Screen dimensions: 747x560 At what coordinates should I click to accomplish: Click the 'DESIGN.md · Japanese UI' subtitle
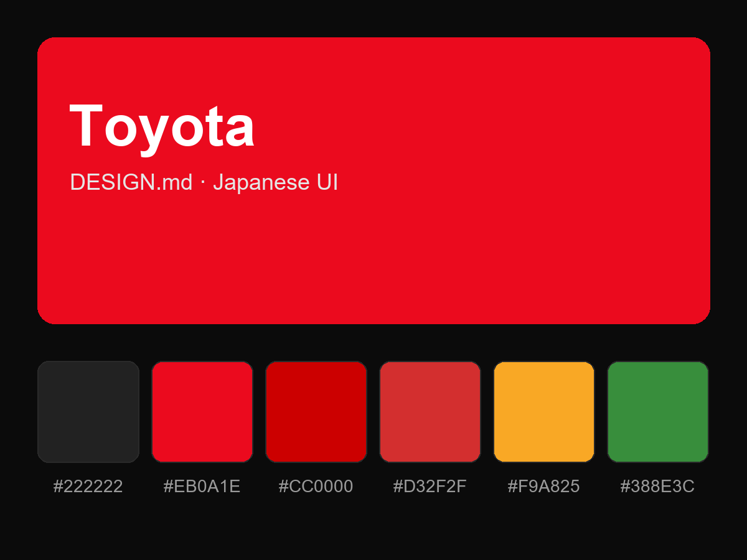(204, 182)
